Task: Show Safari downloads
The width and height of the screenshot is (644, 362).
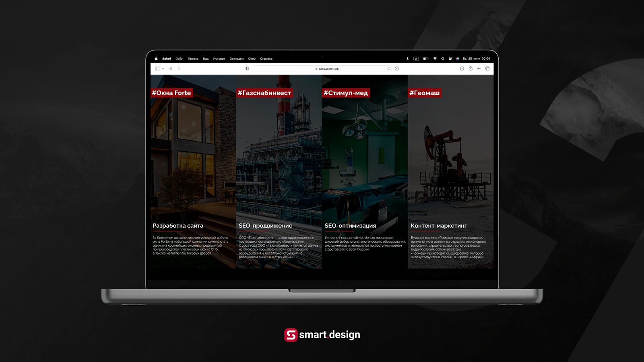Action: [x=462, y=69]
